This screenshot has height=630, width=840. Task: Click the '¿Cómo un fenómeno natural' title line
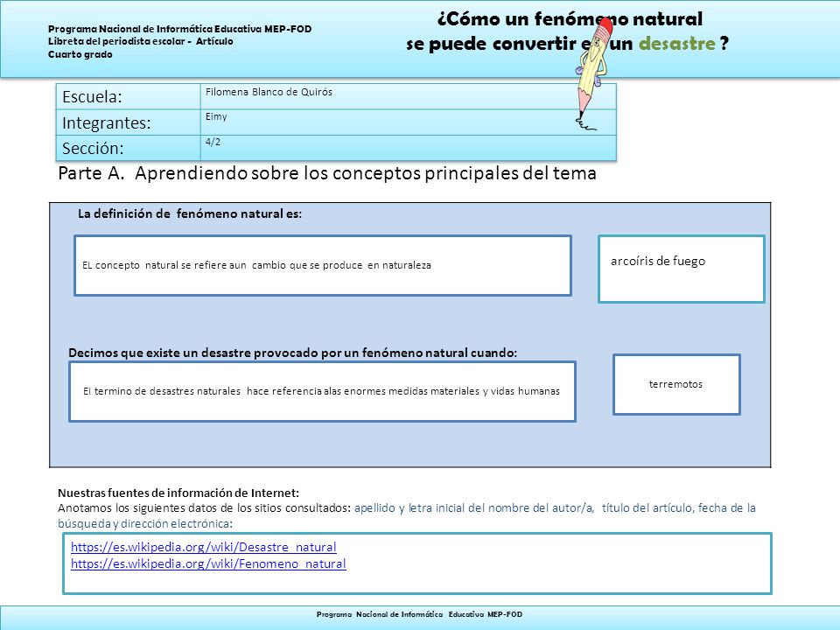[x=570, y=20]
